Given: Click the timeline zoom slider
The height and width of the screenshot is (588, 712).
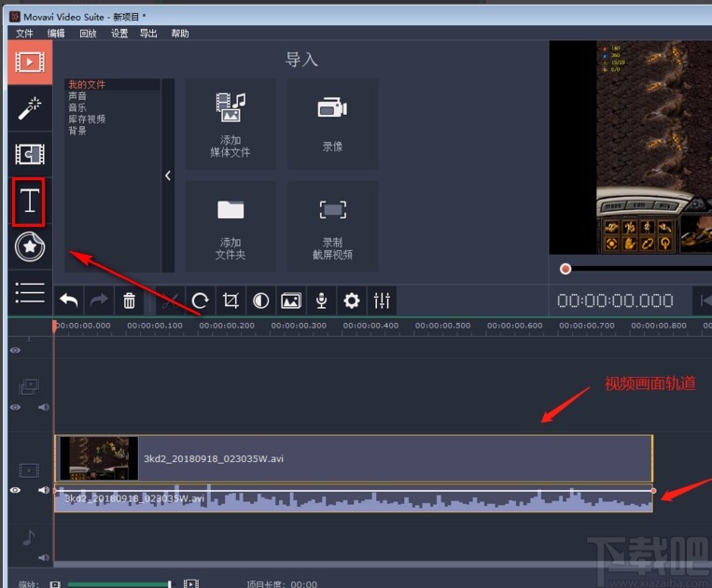Looking at the screenshot, I should click(x=117, y=584).
